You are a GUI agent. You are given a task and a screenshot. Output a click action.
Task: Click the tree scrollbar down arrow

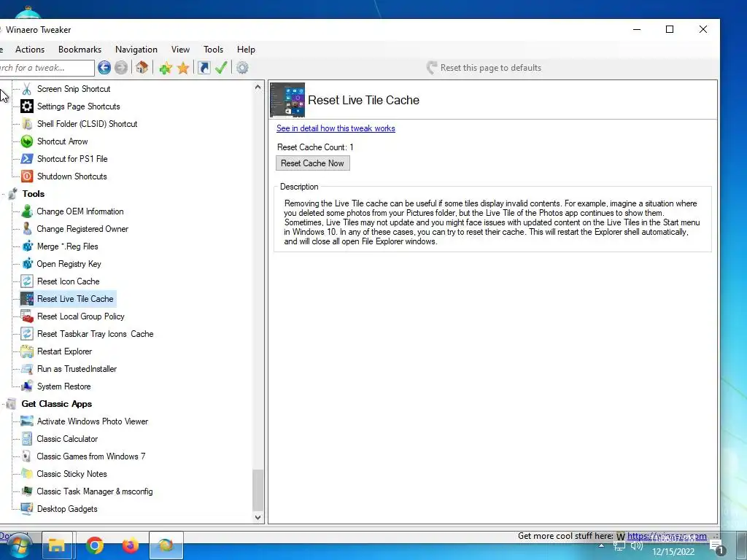point(258,518)
